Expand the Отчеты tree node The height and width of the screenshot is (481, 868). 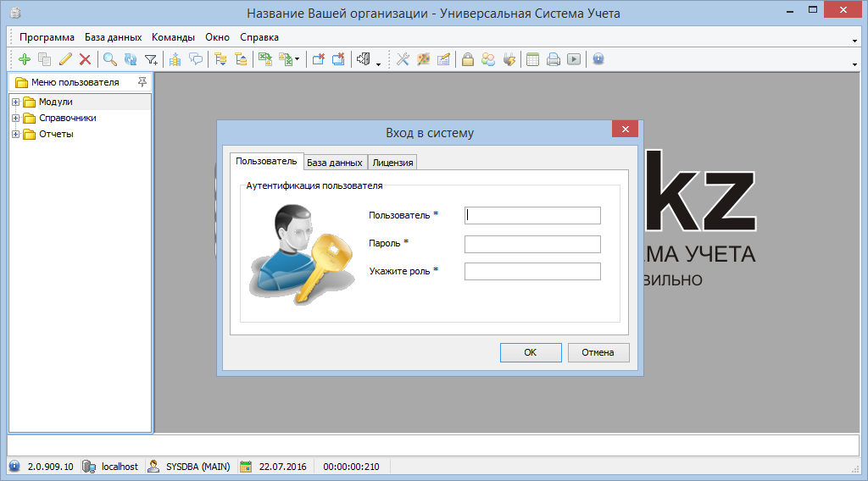tap(15, 134)
